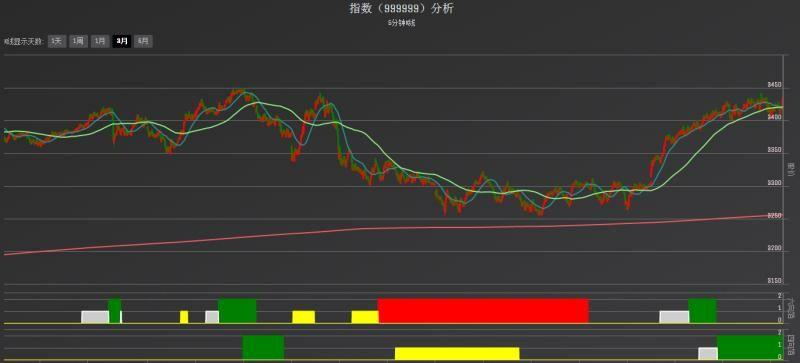Click the green bar in the bottom panel's left half
Viewport: 800px width, 363px height.
(x=263, y=347)
